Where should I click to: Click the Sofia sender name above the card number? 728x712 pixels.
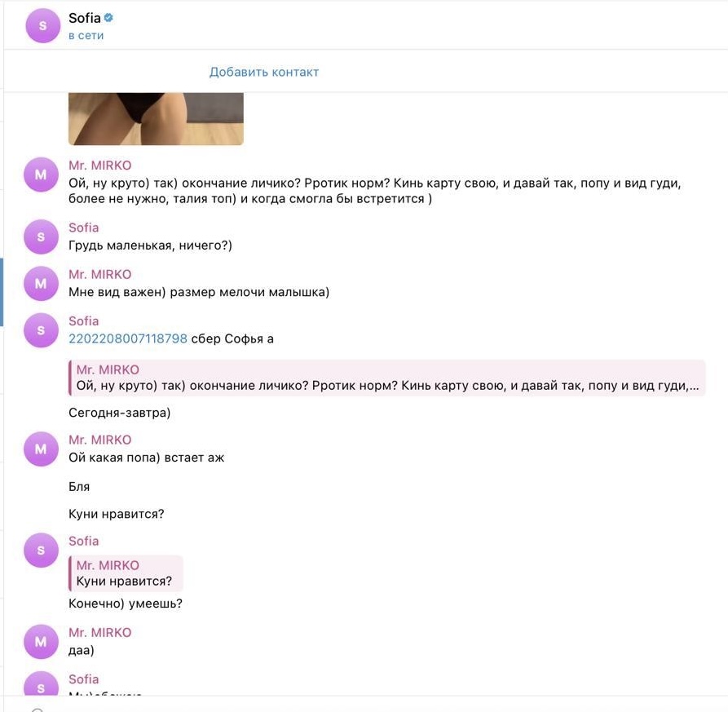(84, 321)
